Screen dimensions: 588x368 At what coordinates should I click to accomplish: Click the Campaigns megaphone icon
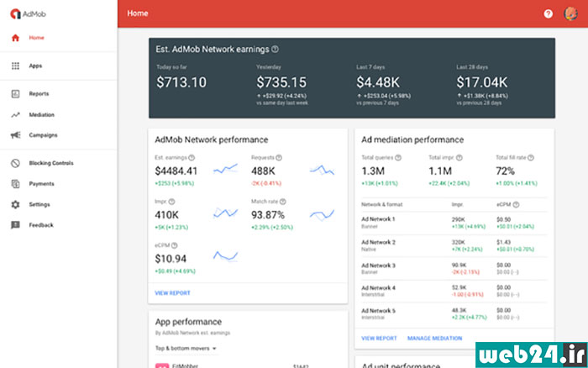(x=15, y=135)
